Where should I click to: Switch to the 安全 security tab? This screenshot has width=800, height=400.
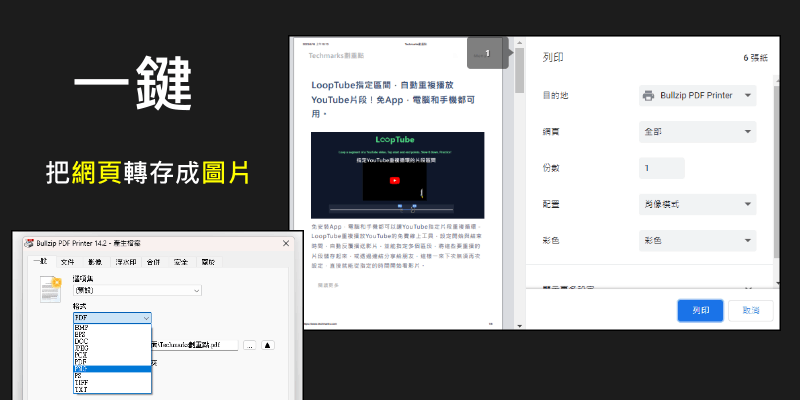(x=181, y=262)
